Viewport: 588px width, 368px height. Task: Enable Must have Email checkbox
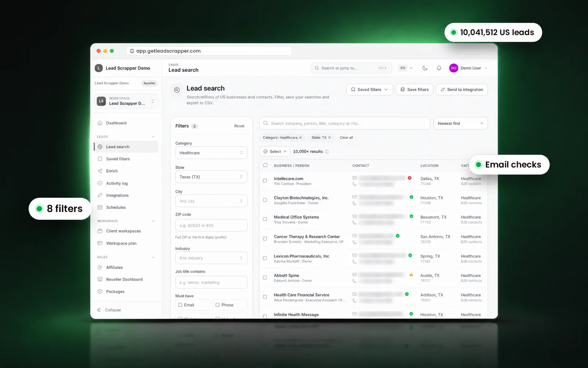180,305
